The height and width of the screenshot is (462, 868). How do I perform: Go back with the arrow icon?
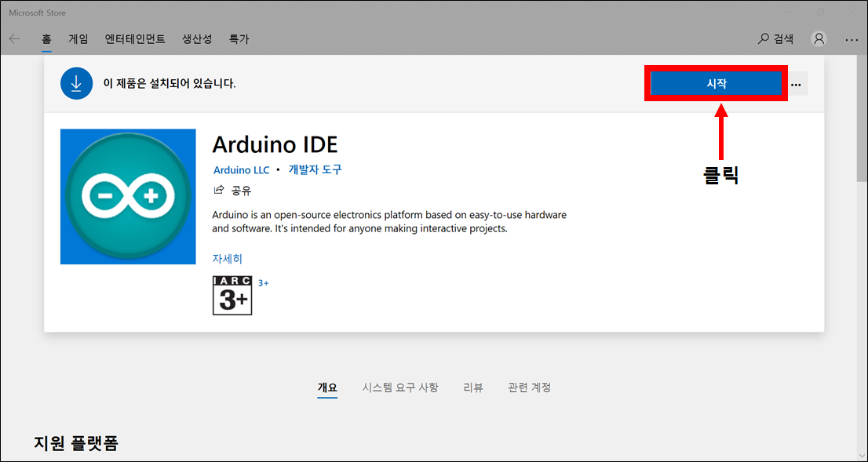(15, 38)
